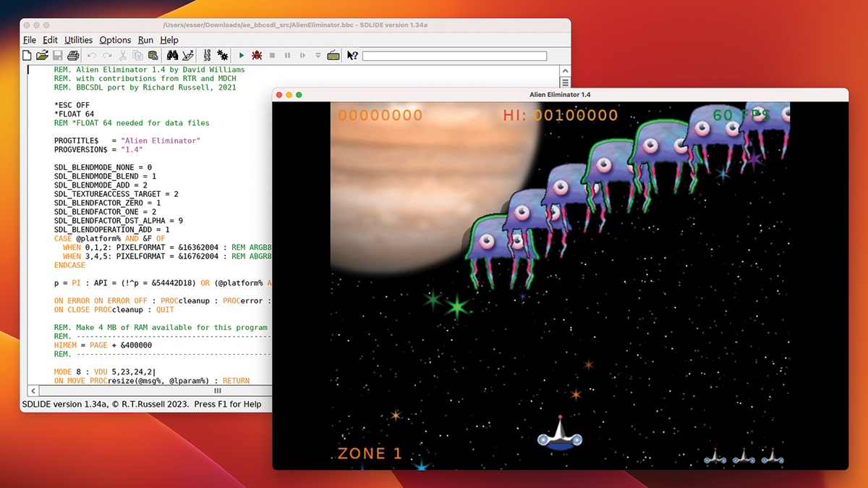Click the '*ESC OFF' code line
868x488 pixels.
[x=72, y=105]
